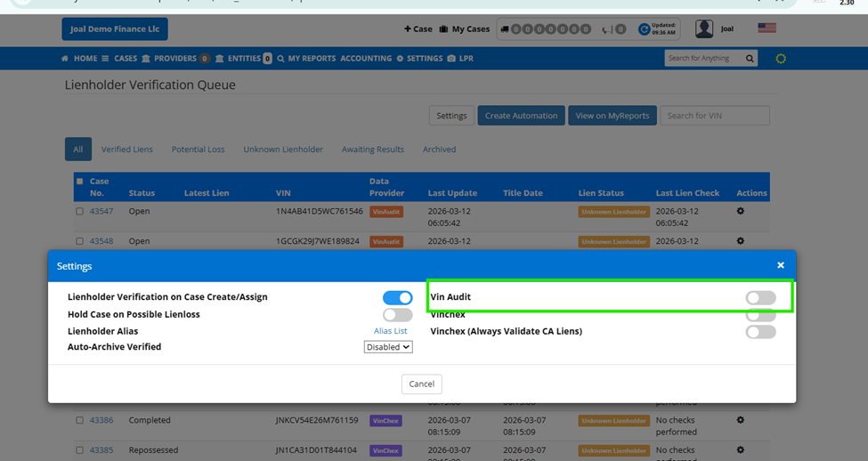Open the Accounting menu
The width and height of the screenshot is (868, 461).
tap(366, 59)
